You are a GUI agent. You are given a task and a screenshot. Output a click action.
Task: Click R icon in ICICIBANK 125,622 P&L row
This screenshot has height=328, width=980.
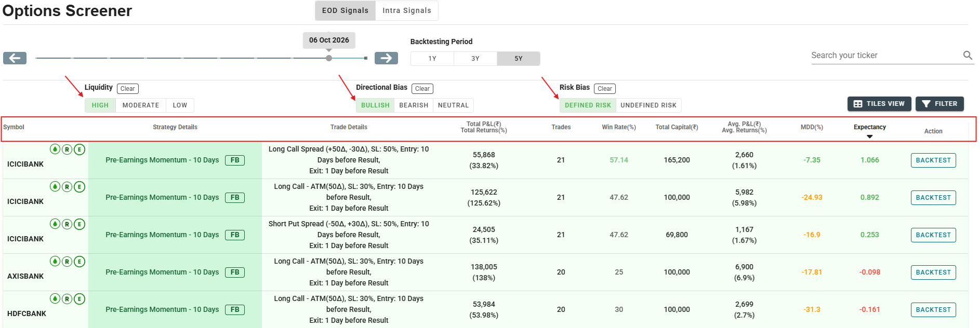(67, 187)
